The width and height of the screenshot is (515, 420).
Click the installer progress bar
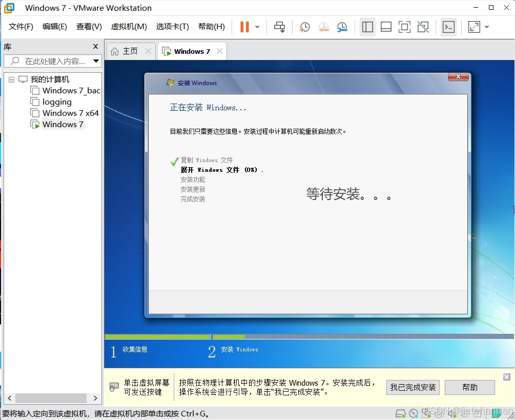(308, 336)
